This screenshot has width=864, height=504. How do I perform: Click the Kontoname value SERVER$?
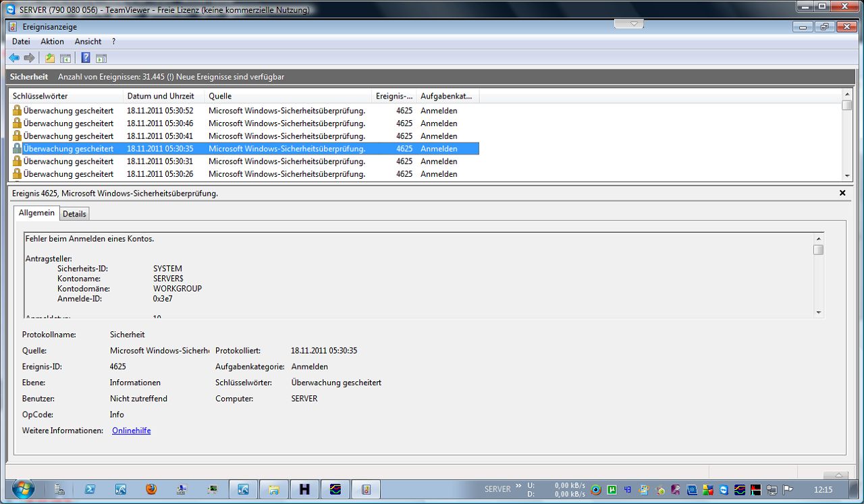[x=168, y=279]
